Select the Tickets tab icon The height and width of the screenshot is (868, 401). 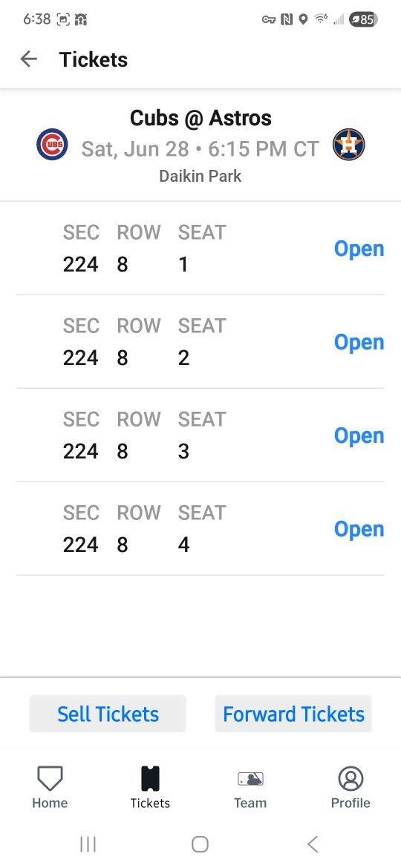pyautogui.click(x=150, y=779)
